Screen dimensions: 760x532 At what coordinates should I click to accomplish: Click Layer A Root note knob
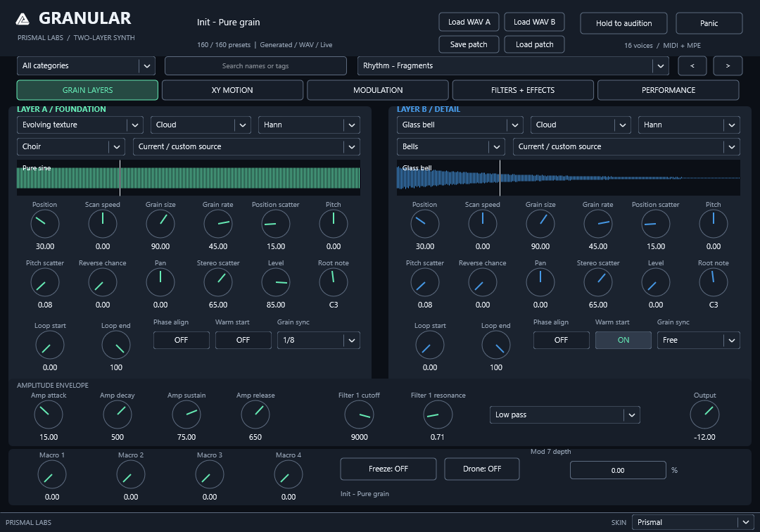(x=334, y=282)
